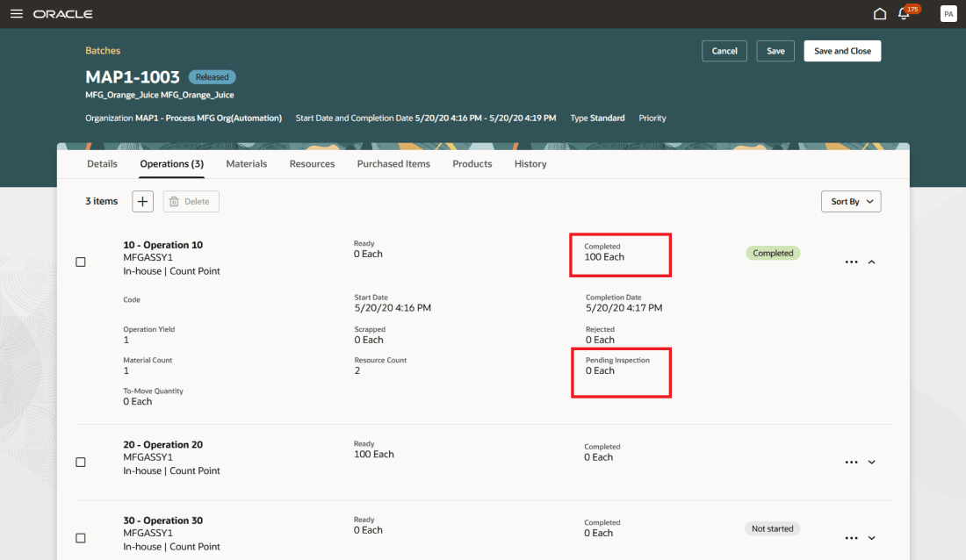Click MFG_Orange_Juice item description text
Screen dimensions: 966x560
click(x=160, y=95)
